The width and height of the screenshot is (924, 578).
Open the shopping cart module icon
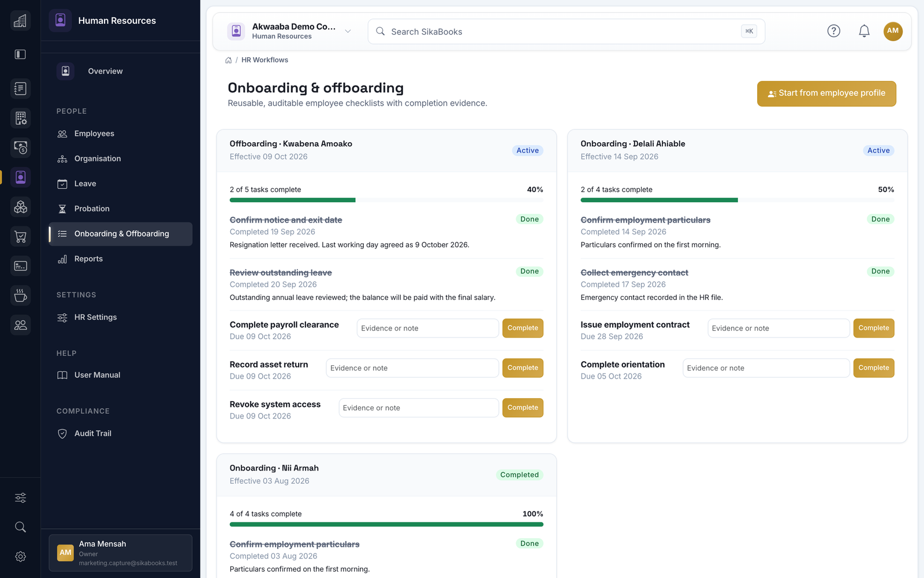click(x=20, y=236)
